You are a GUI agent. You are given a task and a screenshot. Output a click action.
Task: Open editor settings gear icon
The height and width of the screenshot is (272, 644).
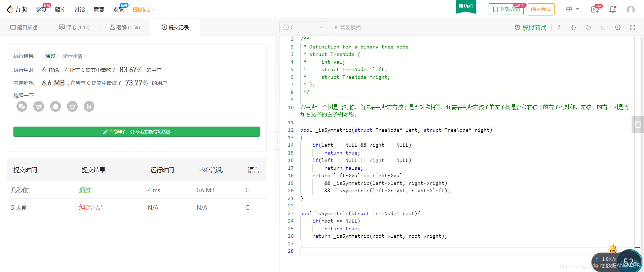coord(618,27)
